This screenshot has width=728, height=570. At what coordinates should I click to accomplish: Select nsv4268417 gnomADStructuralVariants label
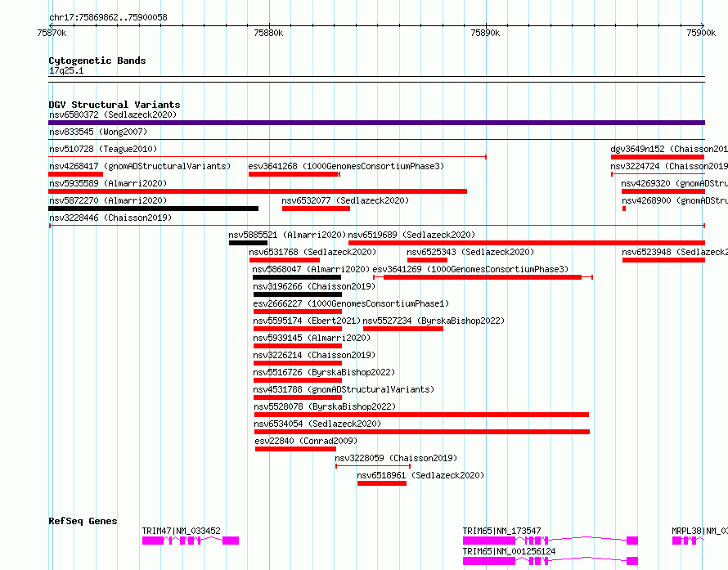pos(140,166)
